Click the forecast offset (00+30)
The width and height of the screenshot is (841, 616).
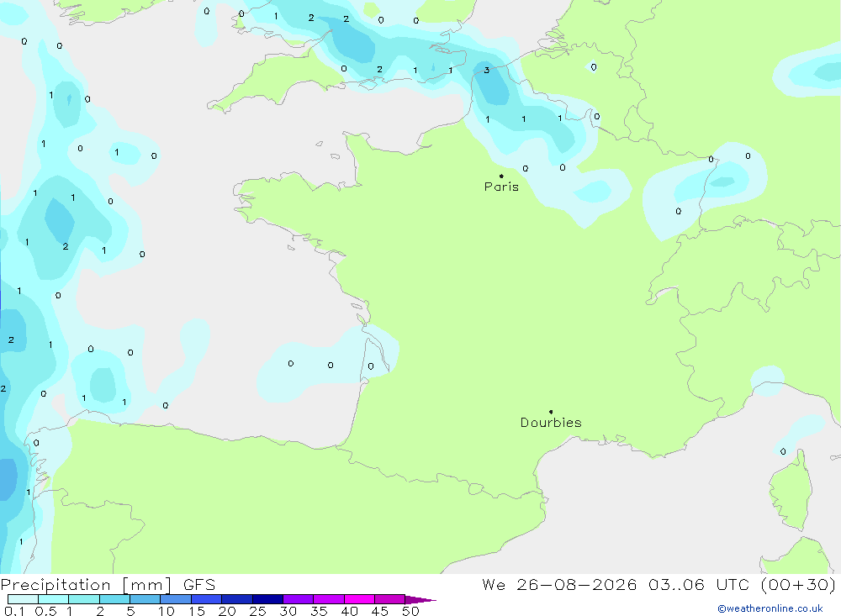click(x=798, y=585)
